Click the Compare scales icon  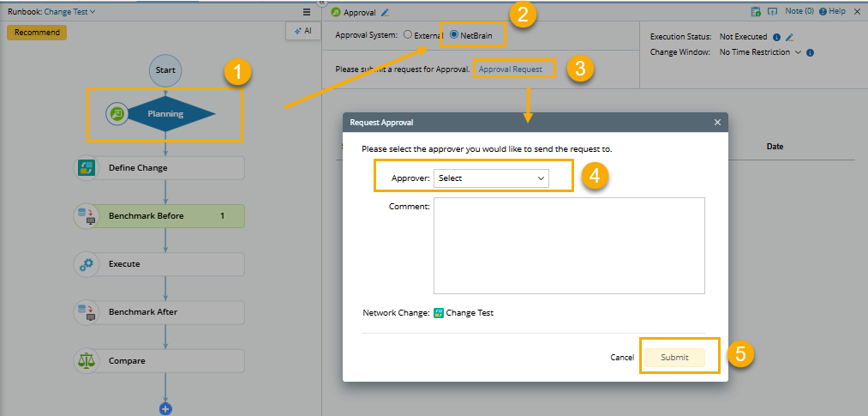tap(86, 361)
